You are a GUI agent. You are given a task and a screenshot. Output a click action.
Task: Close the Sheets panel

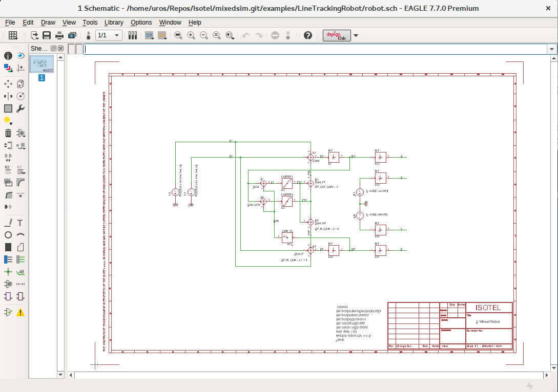click(61, 48)
